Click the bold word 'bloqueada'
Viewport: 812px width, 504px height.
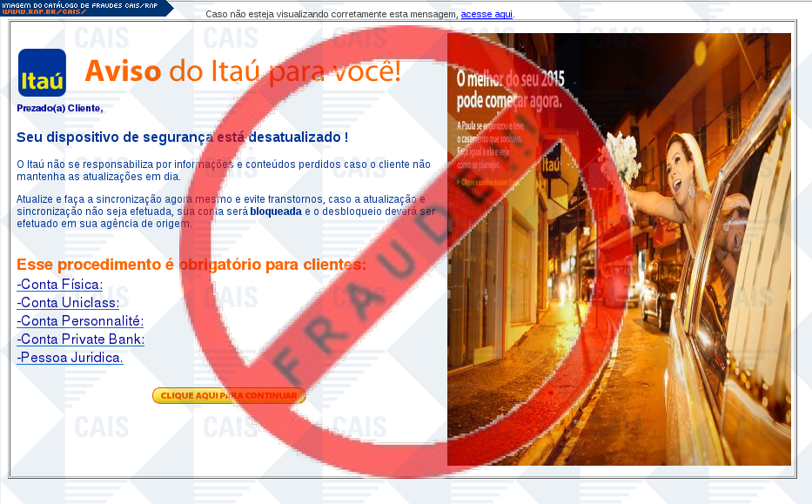point(276,212)
